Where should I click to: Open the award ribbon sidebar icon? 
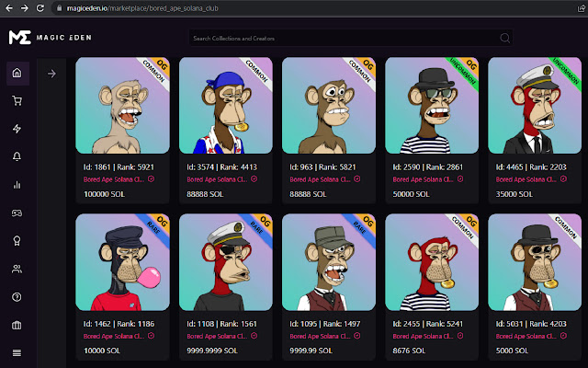17,241
